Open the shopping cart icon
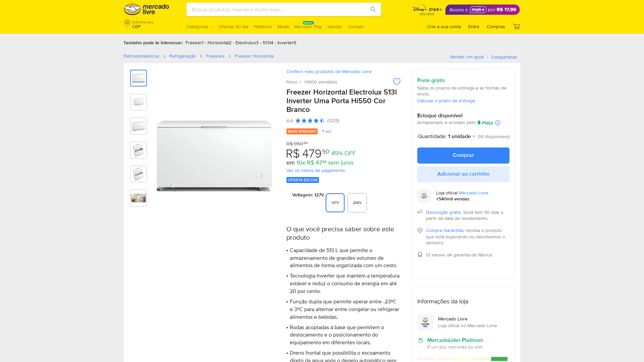 [516, 26]
